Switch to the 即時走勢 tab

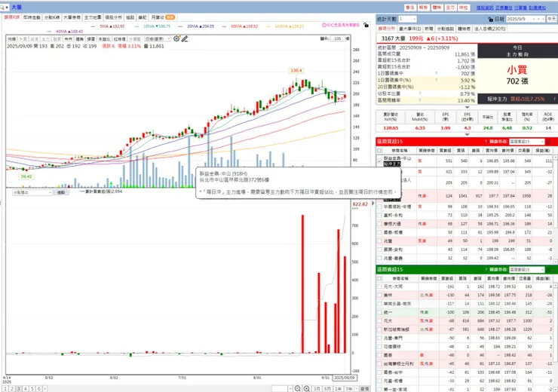[x=32, y=17]
